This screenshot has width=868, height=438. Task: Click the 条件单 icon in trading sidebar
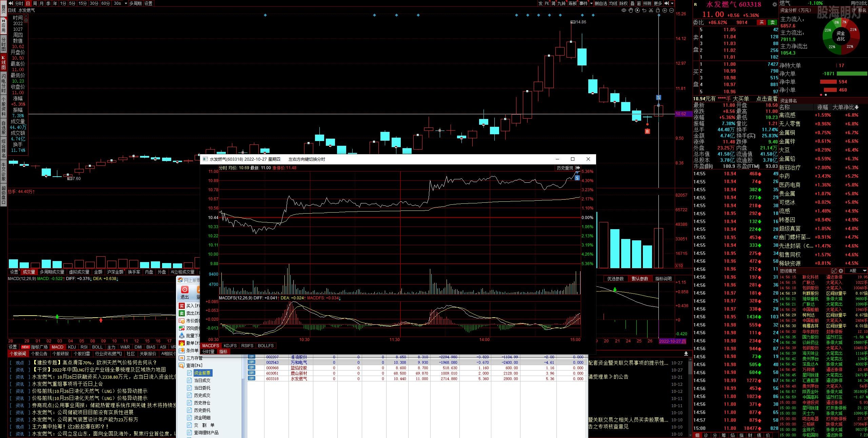click(x=182, y=351)
